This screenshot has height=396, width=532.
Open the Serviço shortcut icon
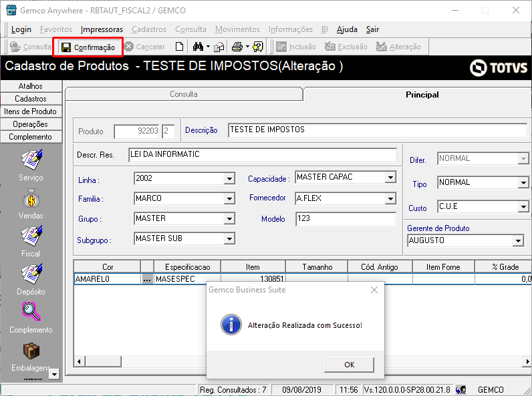pos(31,160)
